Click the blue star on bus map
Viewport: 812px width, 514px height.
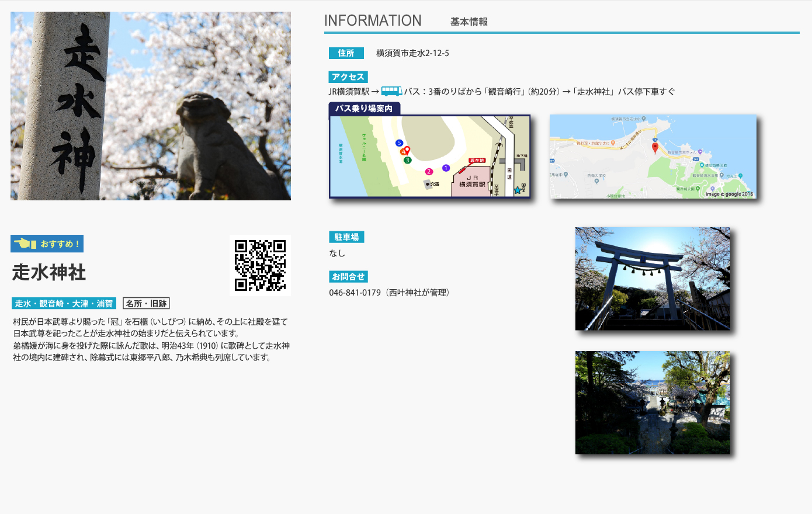click(517, 190)
